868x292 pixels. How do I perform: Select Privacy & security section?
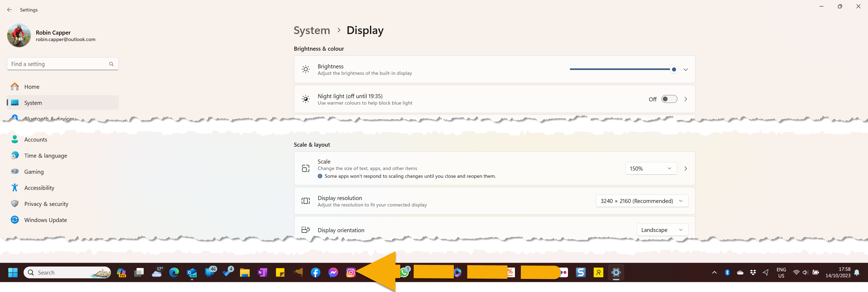[x=46, y=204]
